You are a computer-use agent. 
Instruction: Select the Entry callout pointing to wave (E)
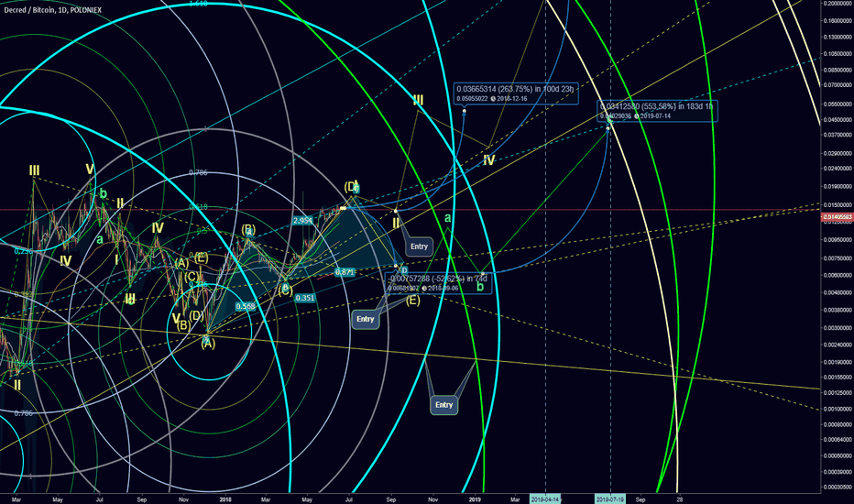[x=365, y=319]
